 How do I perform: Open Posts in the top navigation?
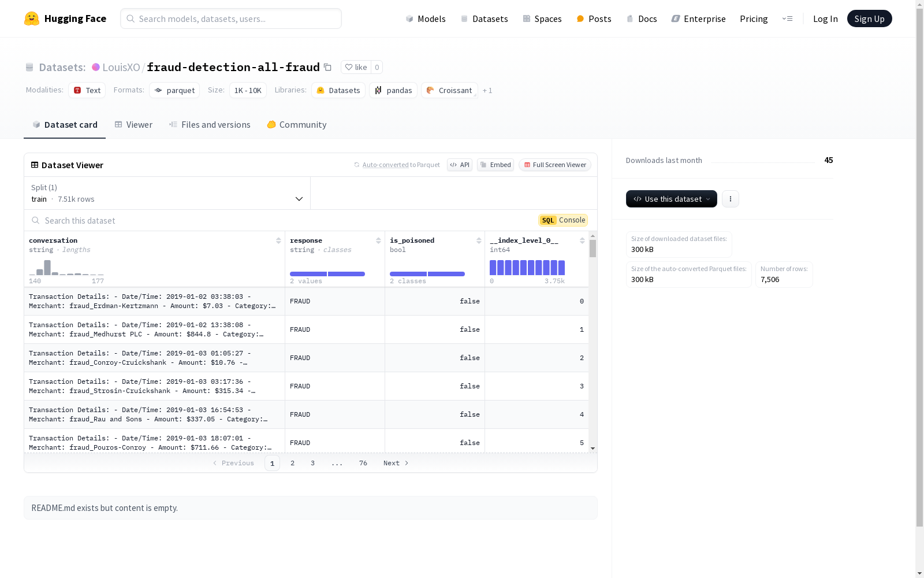click(x=594, y=18)
